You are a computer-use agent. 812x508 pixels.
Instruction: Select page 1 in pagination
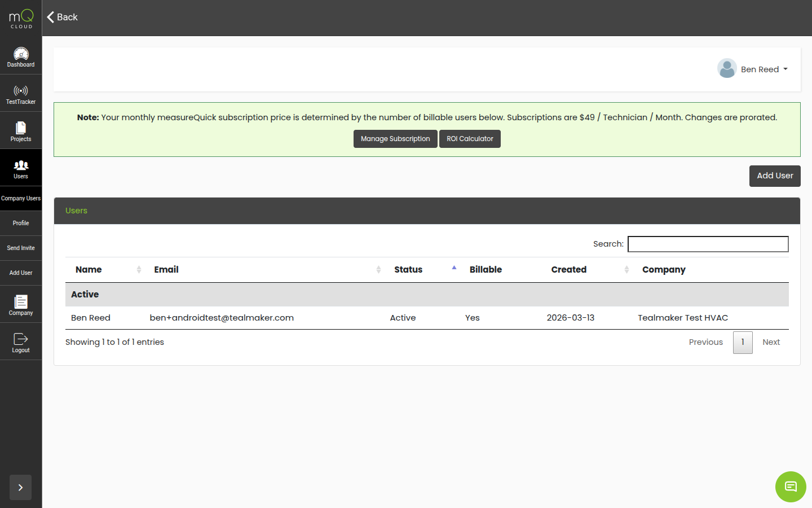pos(743,342)
